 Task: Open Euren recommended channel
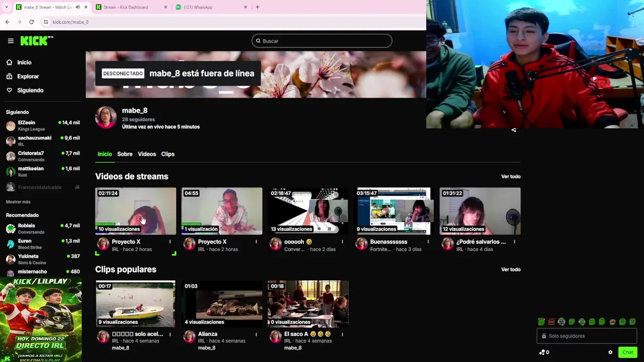tap(43, 244)
